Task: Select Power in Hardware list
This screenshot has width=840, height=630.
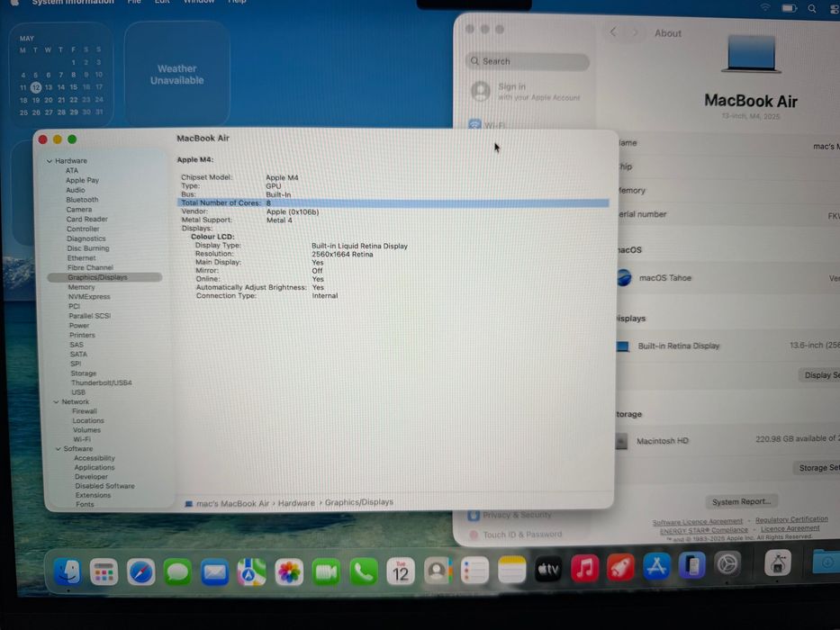Action: coord(79,326)
